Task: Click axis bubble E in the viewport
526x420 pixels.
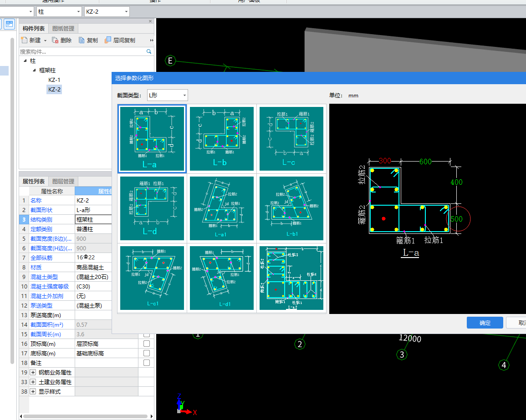Action: 170,61
